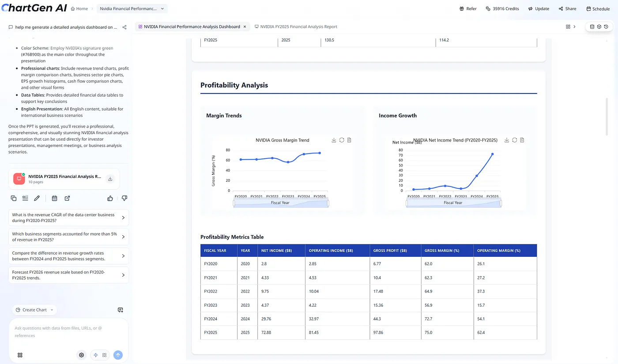Image resolution: width=618 pixels, height=364 pixels.
Task: Click the quote reply icon
Action: (25, 198)
